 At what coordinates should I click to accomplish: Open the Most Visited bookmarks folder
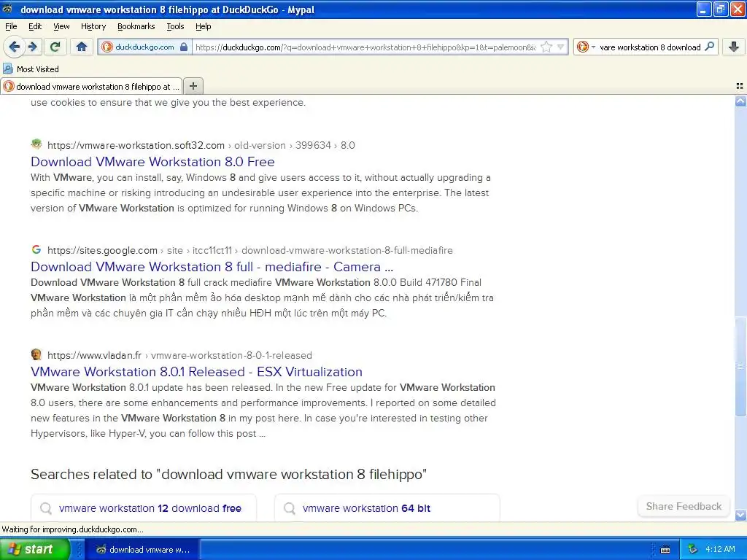[x=31, y=69]
